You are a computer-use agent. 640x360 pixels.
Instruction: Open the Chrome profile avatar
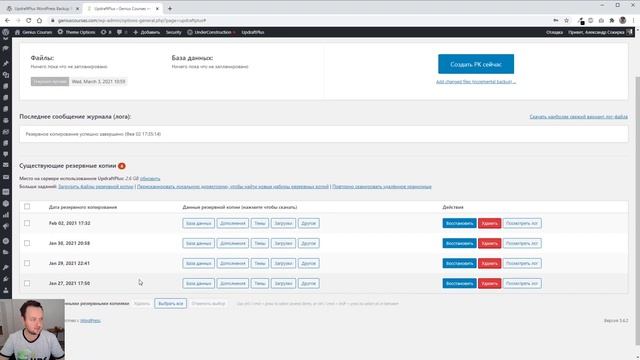pyautogui.click(x=622, y=20)
